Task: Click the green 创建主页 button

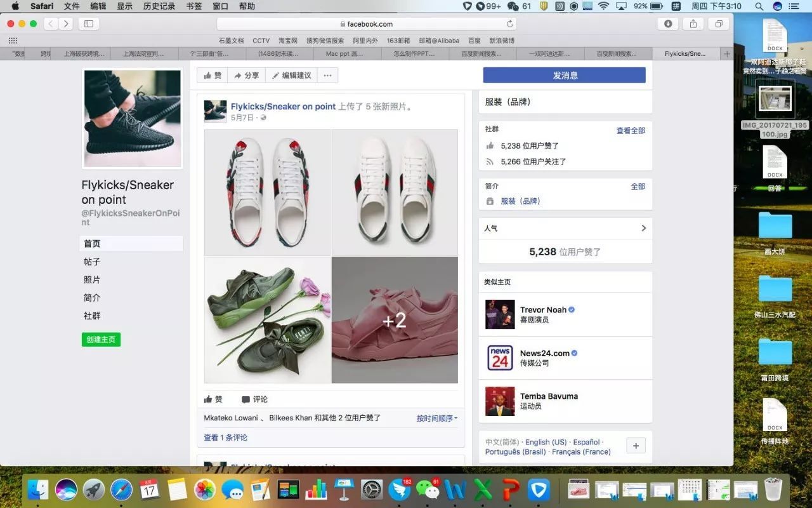Action: coord(101,340)
